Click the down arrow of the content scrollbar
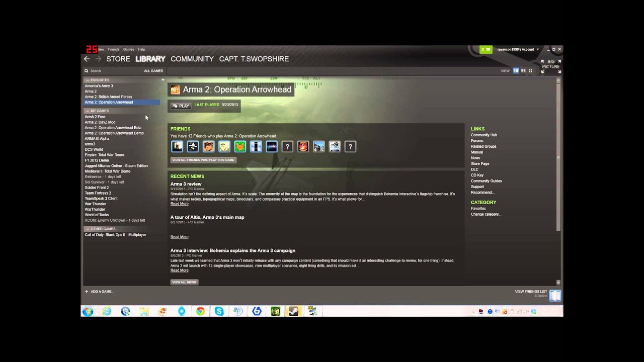This screenshot has width=644, height=362. pos(558,283)
